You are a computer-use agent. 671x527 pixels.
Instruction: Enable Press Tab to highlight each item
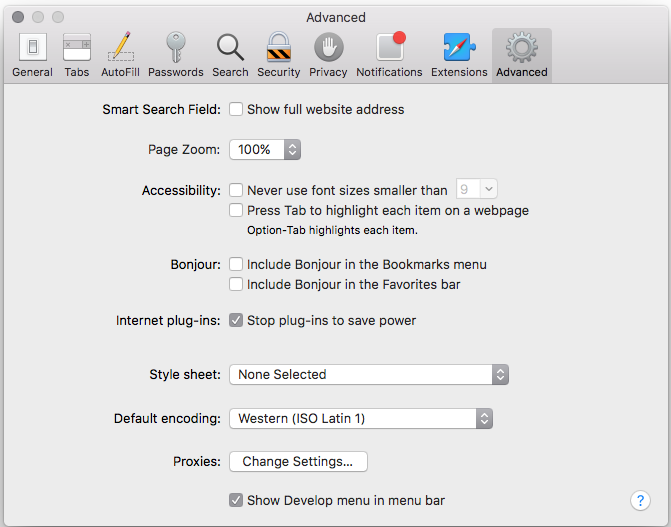point(236,210)
